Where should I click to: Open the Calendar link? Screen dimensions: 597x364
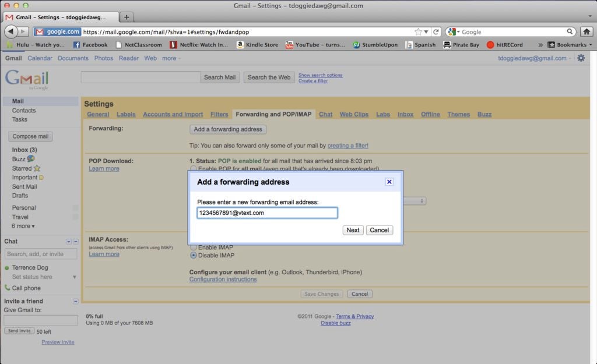(x=40, y=58)
